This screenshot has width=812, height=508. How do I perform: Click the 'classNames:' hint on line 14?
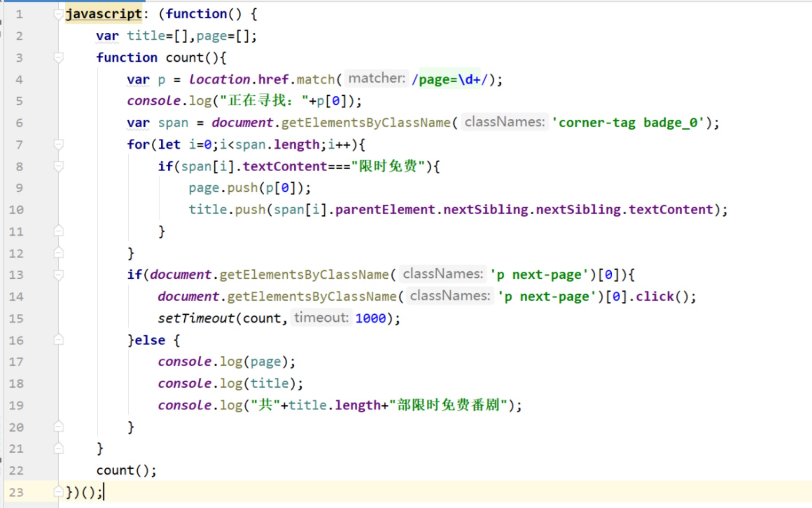(450, 296)
